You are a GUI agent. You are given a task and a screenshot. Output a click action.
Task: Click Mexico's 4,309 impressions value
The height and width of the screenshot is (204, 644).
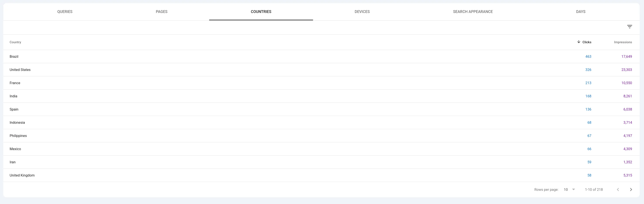(628, 149)
